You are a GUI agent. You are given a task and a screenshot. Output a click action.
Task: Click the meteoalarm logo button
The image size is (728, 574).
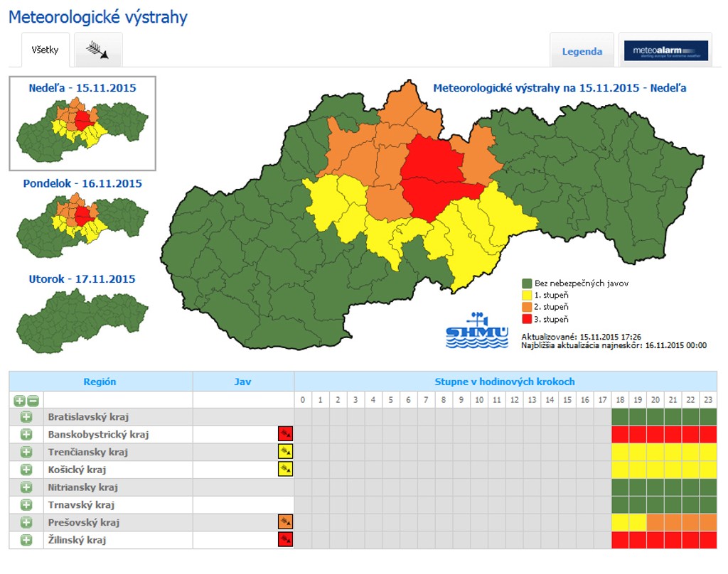click(665, 50)
